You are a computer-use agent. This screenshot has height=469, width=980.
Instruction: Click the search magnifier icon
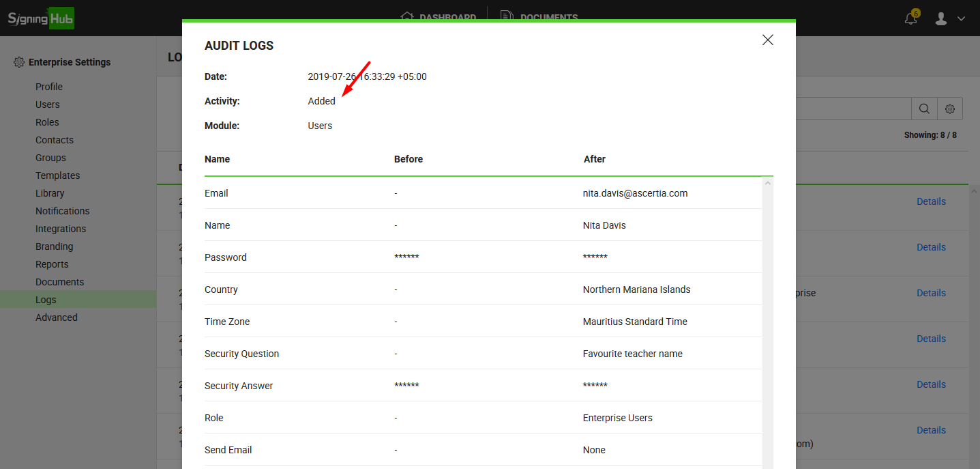coord(924,109)
